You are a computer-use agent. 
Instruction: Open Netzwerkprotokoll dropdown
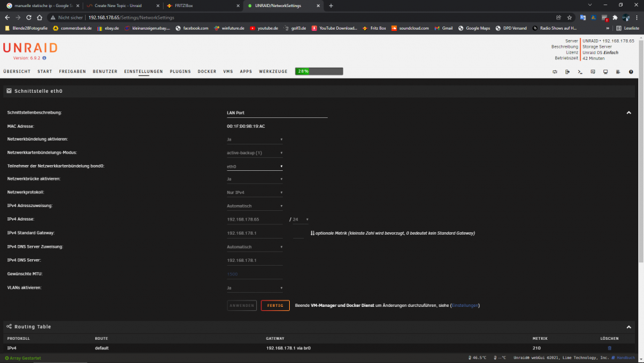click(254, 192)
